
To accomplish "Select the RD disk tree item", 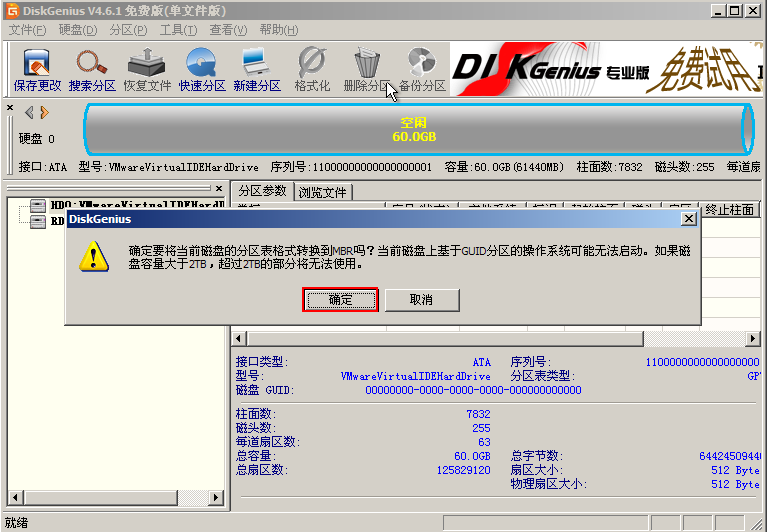I will point(47,221).
